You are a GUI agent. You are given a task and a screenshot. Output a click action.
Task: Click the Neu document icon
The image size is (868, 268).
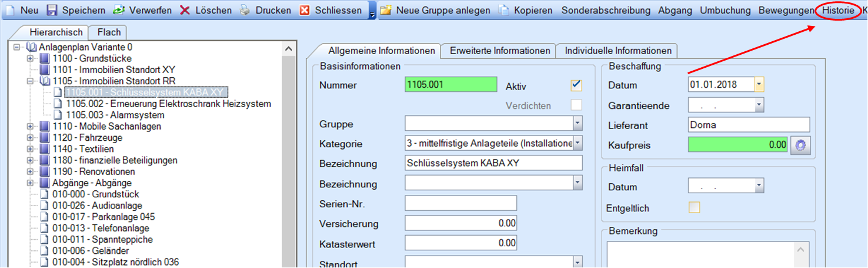pyautogui.click(x=11, y=11)
